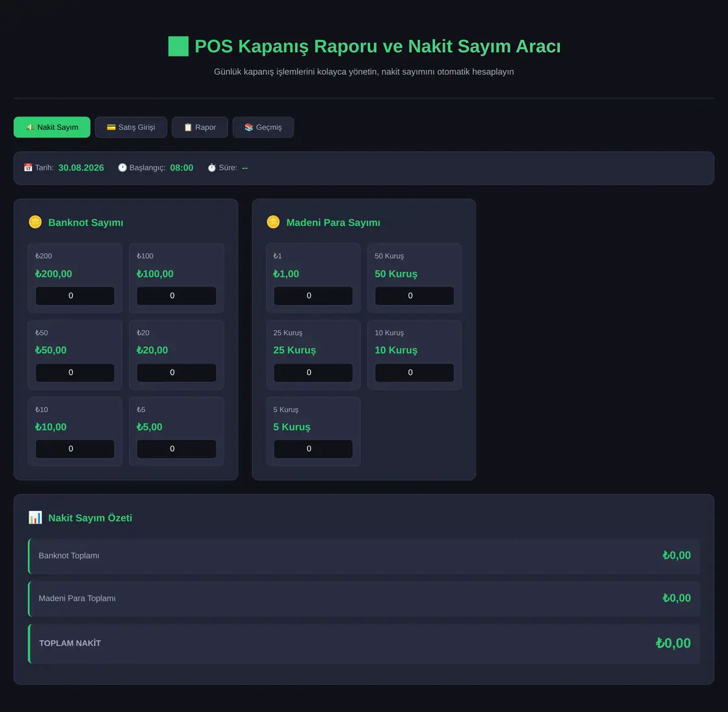The image size is (728, 712).
Task: Click the start time value 08:00
Action: pos(181,168)
